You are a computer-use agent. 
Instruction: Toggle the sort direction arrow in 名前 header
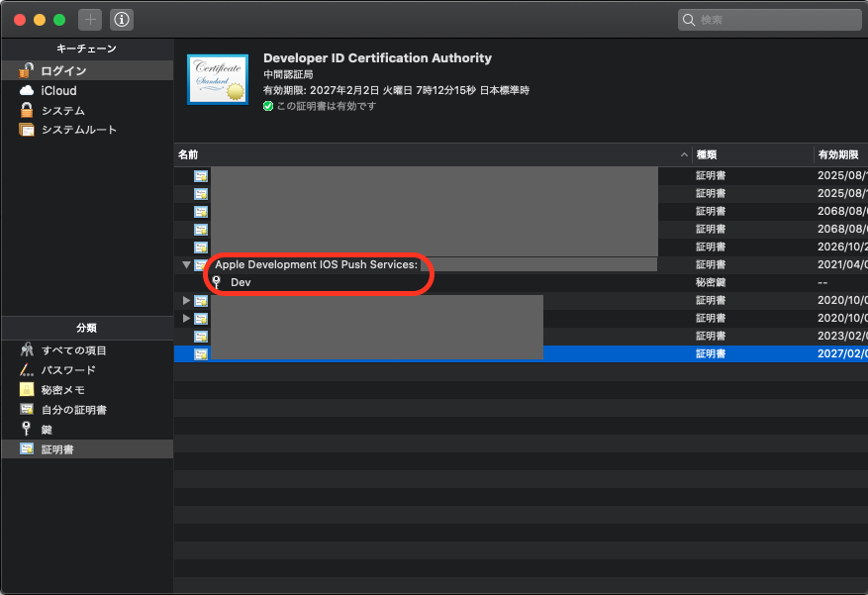pos(684,155)
